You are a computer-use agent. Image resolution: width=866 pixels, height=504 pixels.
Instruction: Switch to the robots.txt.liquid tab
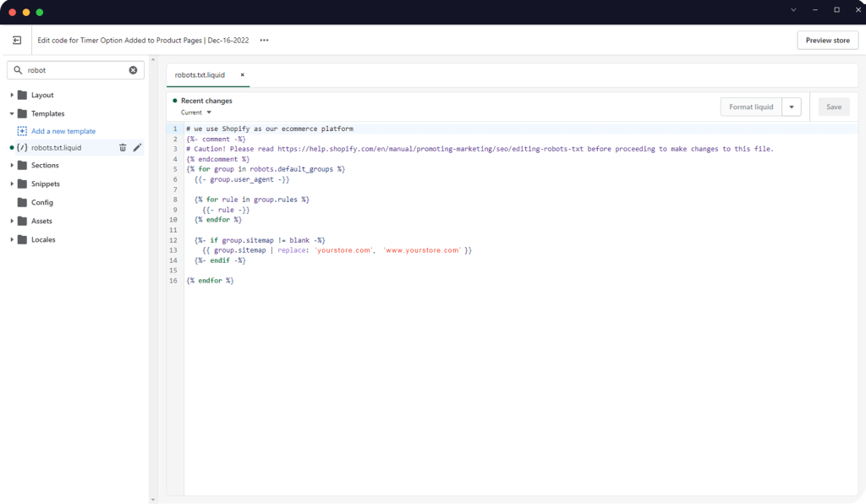200,74
